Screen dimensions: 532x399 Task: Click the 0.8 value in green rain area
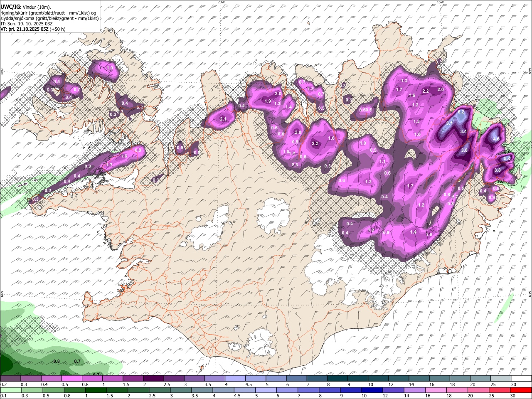pos(57,361)
